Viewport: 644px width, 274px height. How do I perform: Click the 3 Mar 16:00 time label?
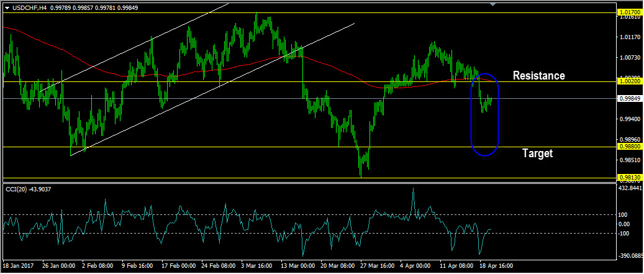258,266
